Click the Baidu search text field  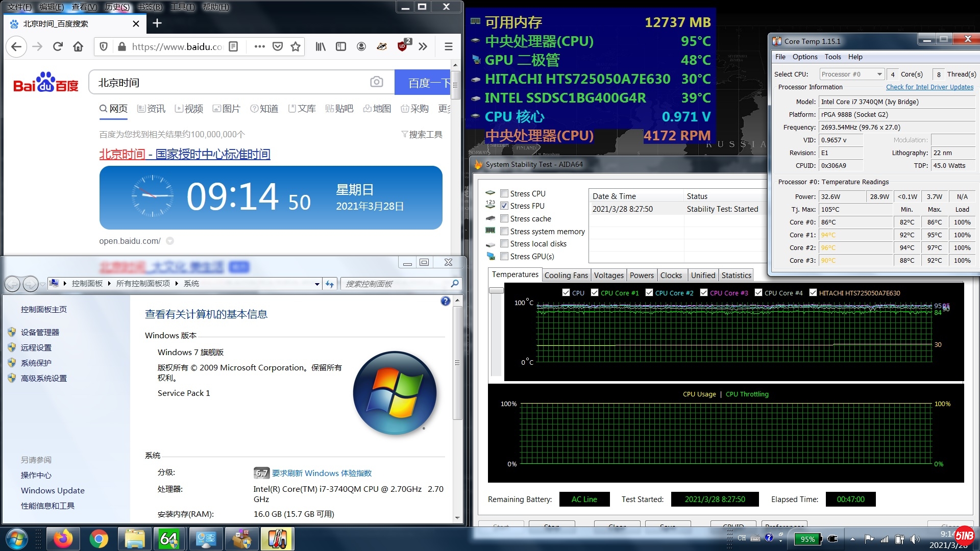point(230,82)
